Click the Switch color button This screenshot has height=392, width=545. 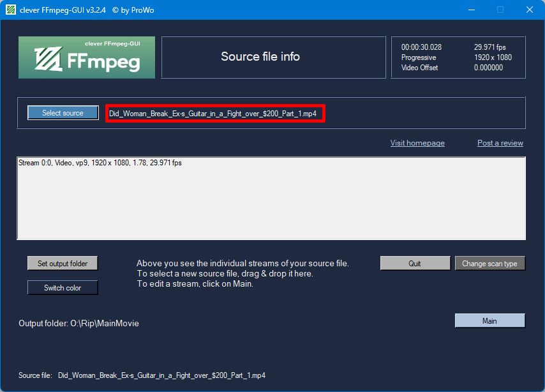[63, 288]
